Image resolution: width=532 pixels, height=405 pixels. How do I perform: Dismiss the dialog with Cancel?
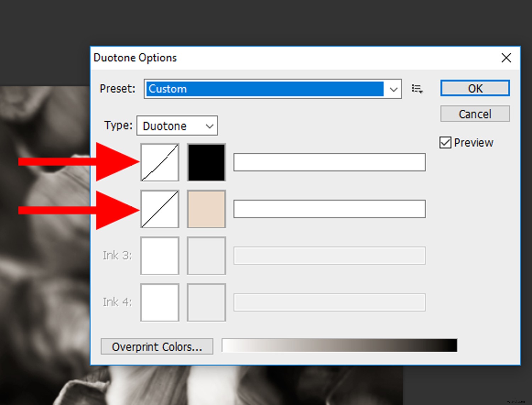(x=475, y=114)
